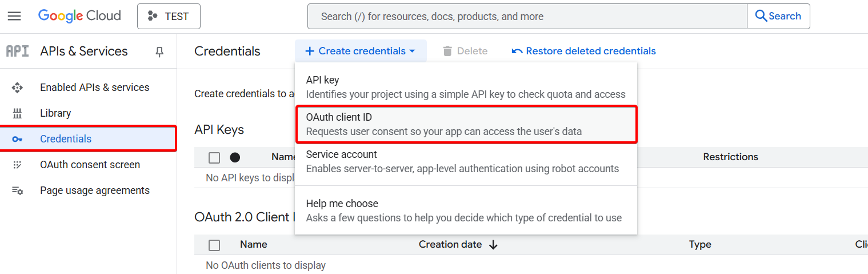
Task: Open Page usage agreements
Action: pos(95,190)
